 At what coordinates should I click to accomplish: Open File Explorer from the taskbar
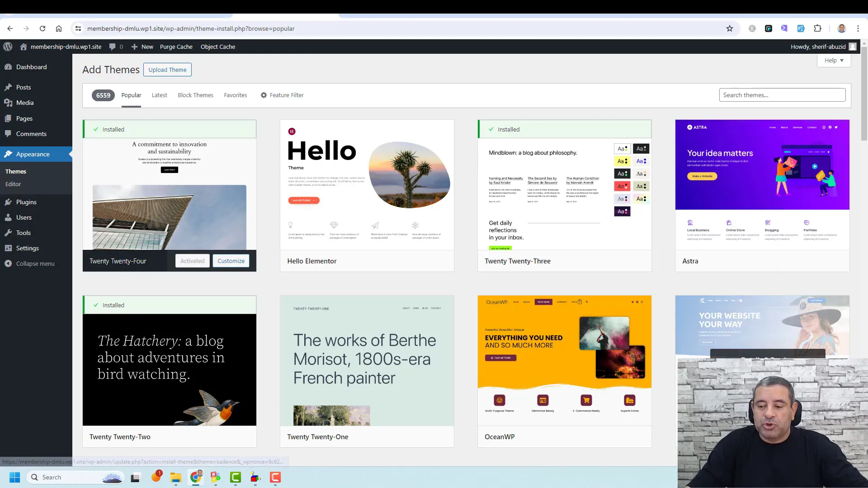pyautogui.click(x=176, y=477)
